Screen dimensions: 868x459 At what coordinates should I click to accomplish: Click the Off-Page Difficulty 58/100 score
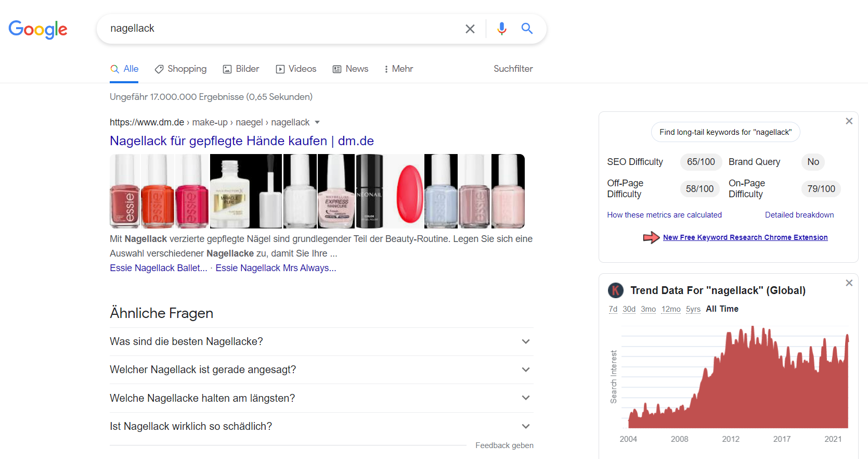tap(700, 189)
